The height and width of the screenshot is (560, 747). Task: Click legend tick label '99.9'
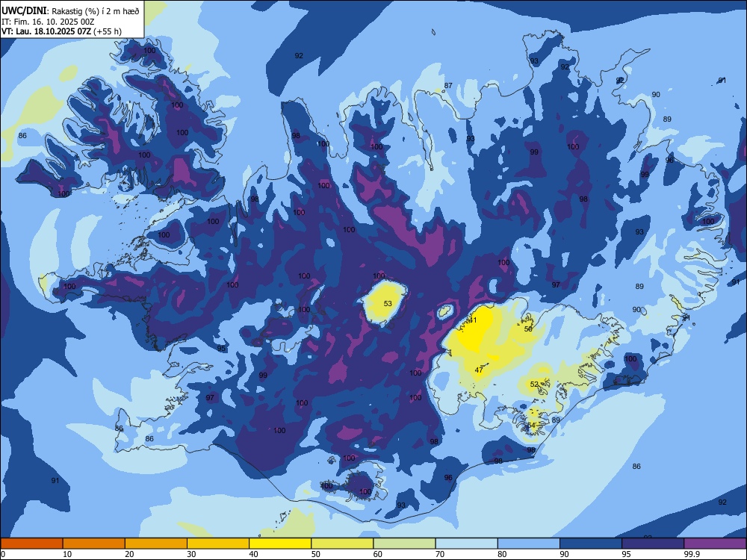(692, 554)
